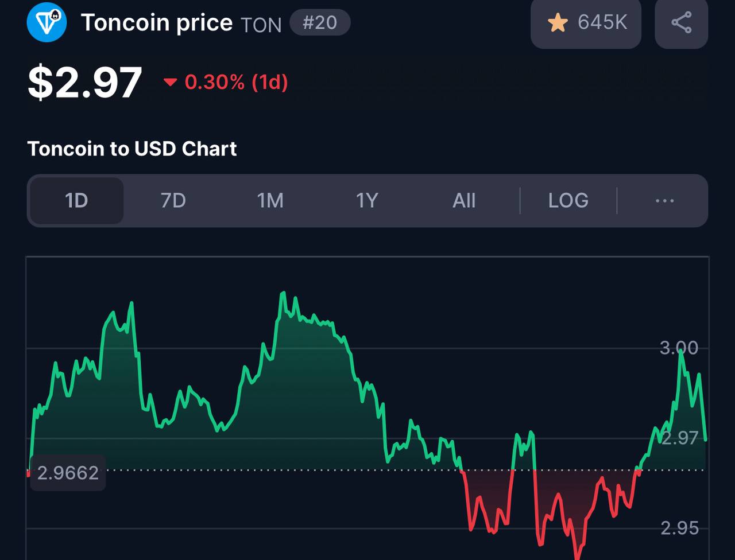Screen dimensions: 735x560
Task: Click the Toncoin price title text
Action: 157,23
